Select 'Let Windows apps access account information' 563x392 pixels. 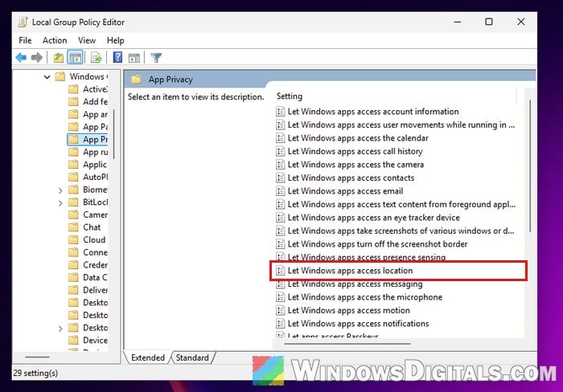[368, 112]
